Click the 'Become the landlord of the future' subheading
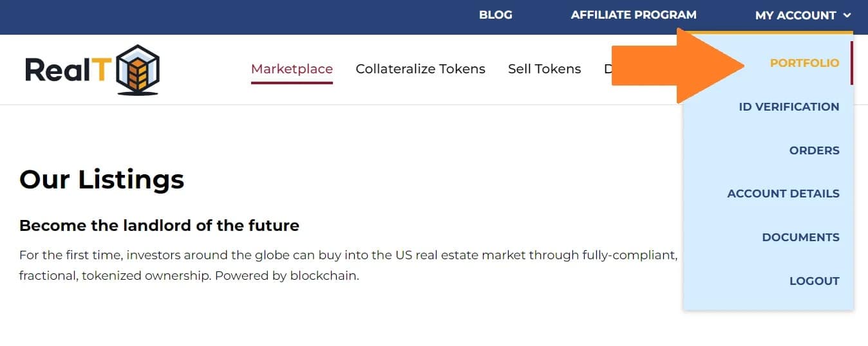 [x=159, y=226]
